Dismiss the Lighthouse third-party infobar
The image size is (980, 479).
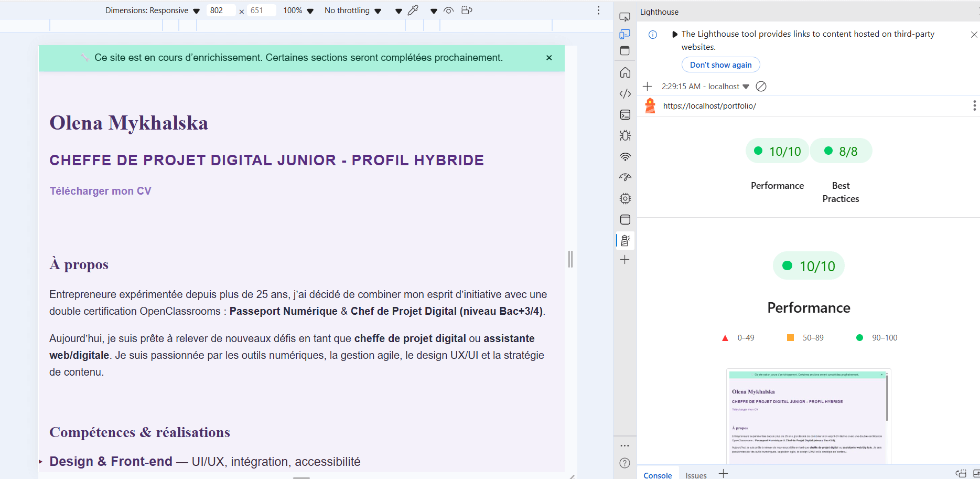coord(974,35)
